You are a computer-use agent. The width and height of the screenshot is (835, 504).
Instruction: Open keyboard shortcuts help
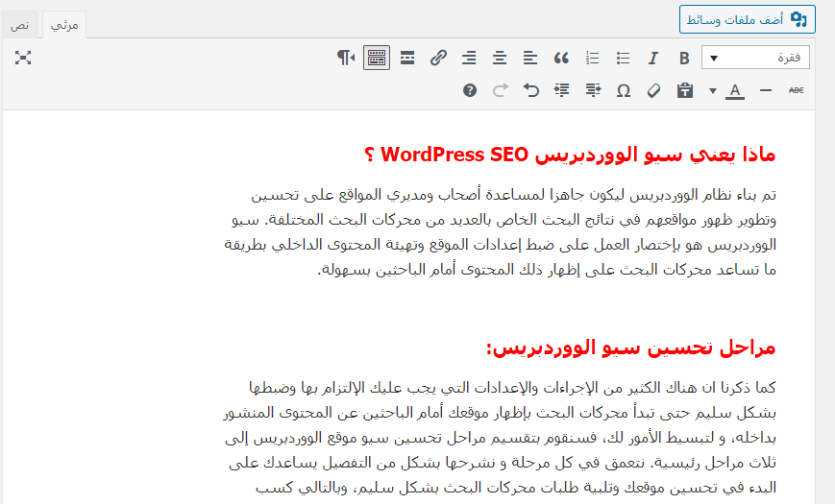click(470, 90)
